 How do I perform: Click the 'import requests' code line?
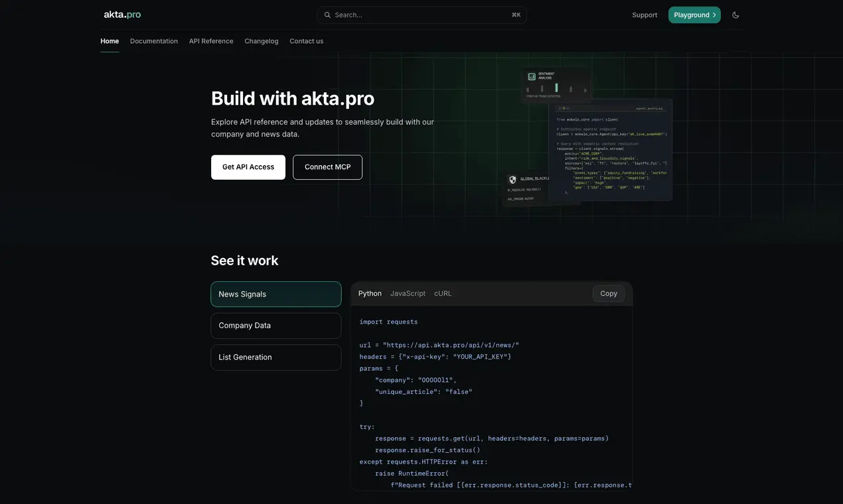tap(389, 322)
